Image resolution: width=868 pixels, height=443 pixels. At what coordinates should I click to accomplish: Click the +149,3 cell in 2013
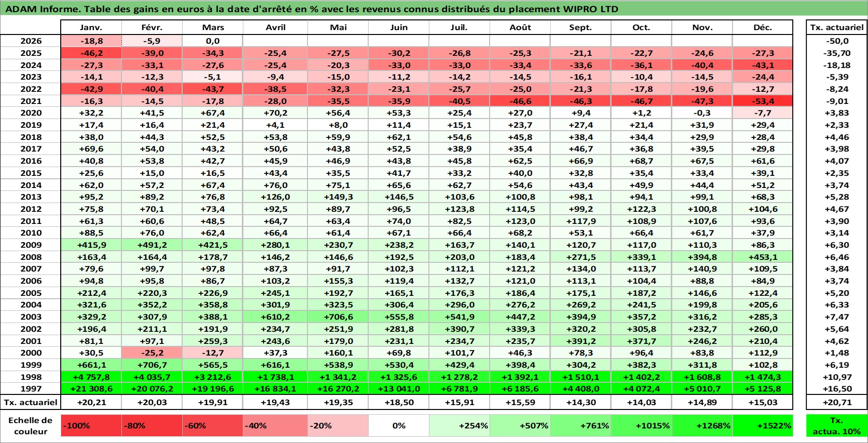(x=338, y=197)
